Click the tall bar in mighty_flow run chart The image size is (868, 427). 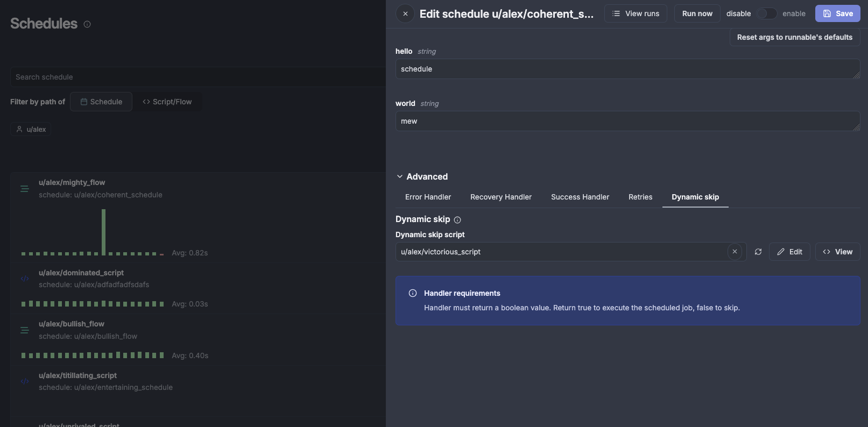103,231
